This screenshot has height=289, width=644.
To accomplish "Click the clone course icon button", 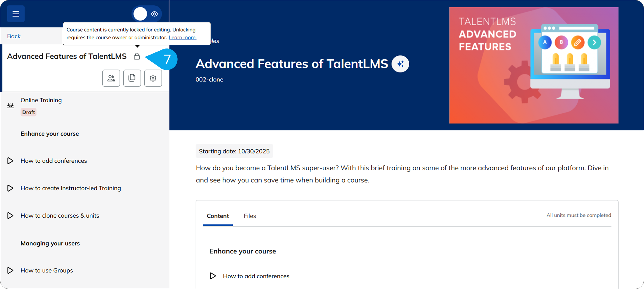I will pos(132,78).
